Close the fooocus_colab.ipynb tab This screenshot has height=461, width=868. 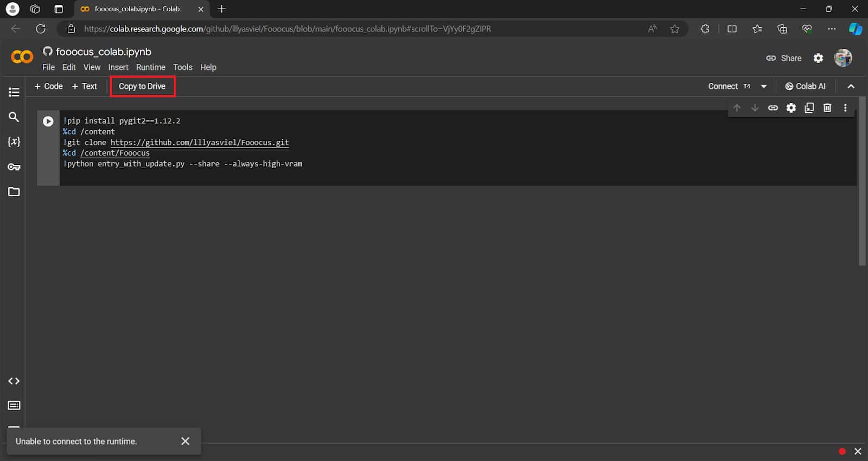click(201, 9)
